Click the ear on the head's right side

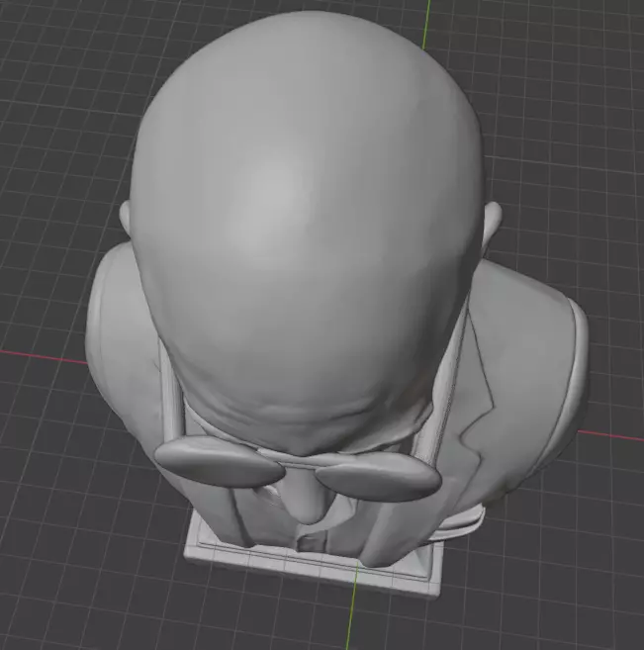click(493, 224)
